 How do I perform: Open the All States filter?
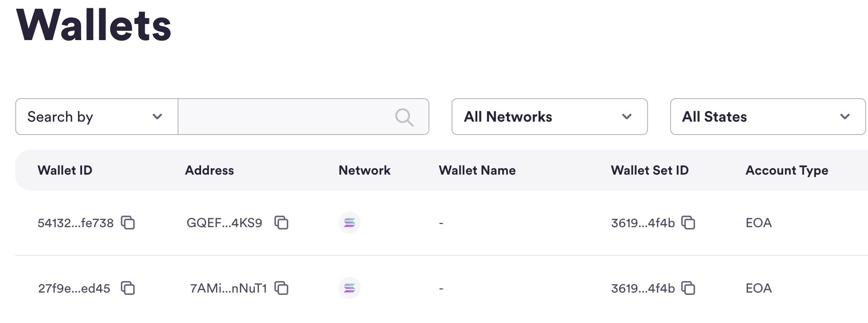click(x=767, y=117)
